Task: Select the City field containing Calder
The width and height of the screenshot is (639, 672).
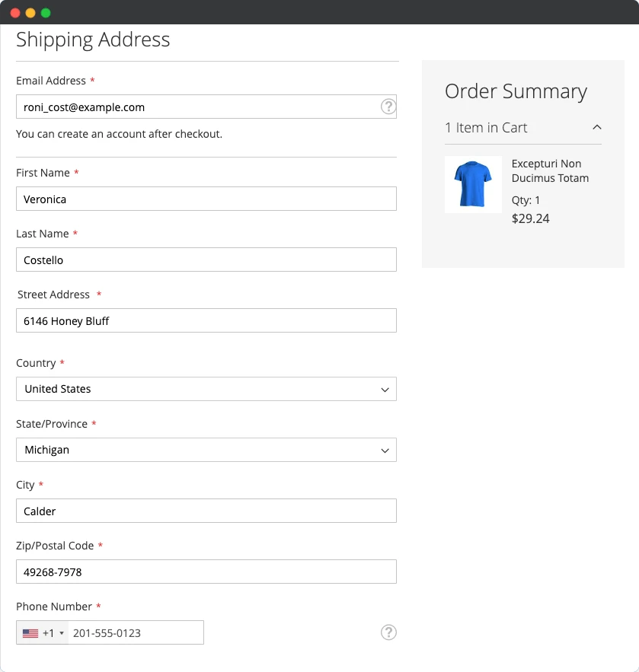Action: pos(206,511)
